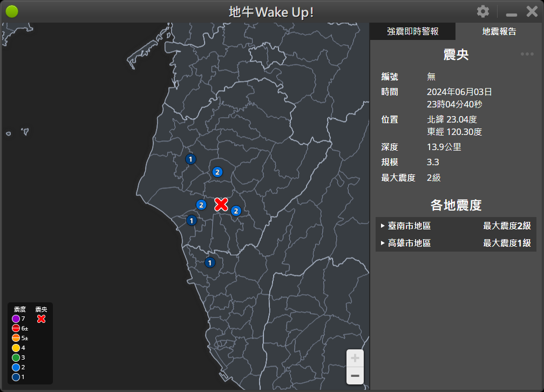Zoom in the map with plus button
The image size is (544, 392).
355,358
